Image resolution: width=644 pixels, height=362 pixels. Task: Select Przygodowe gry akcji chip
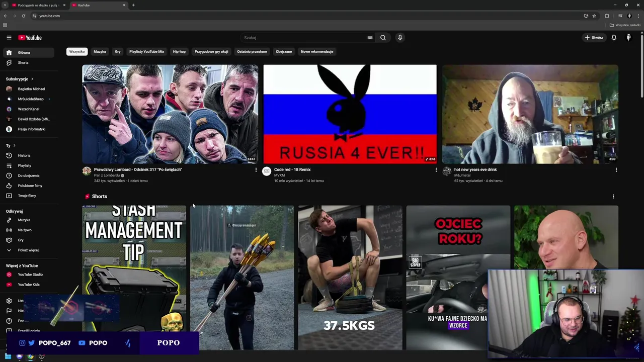[211, 51]
